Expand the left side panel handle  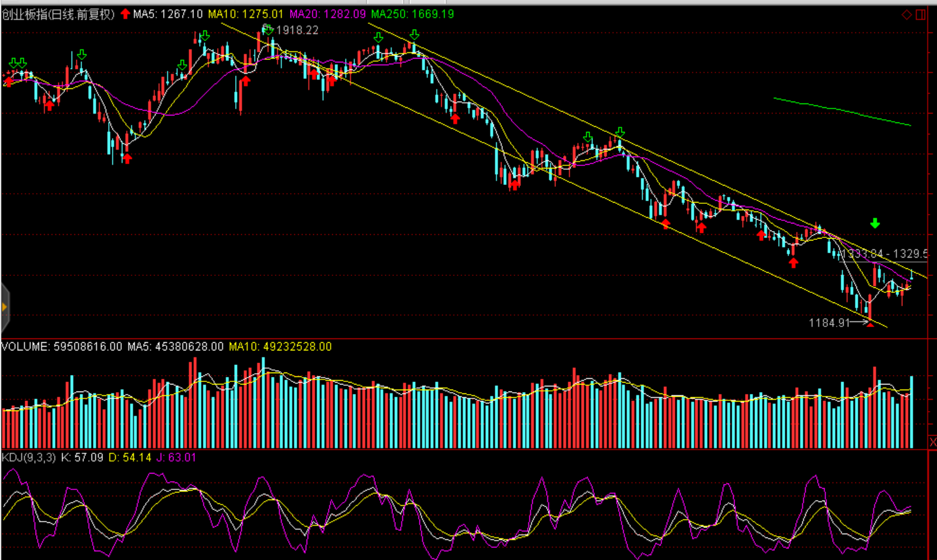point(4,307)
